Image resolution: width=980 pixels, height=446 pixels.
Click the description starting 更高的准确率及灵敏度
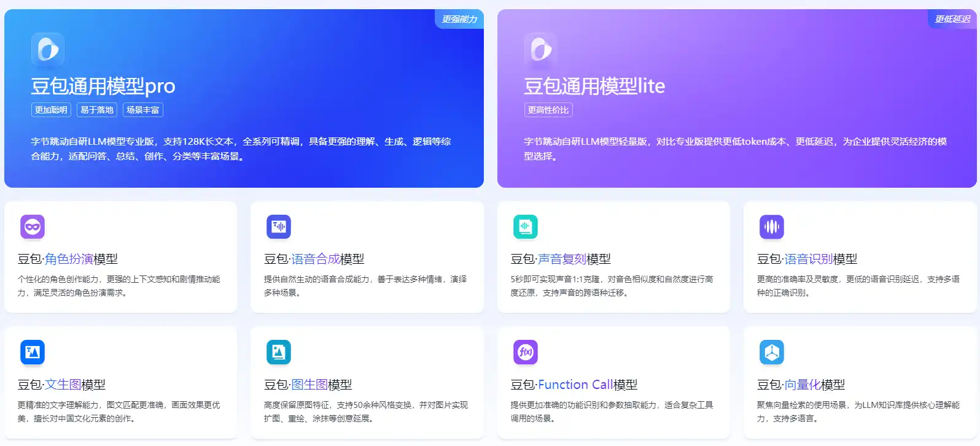tap(858, 286)
